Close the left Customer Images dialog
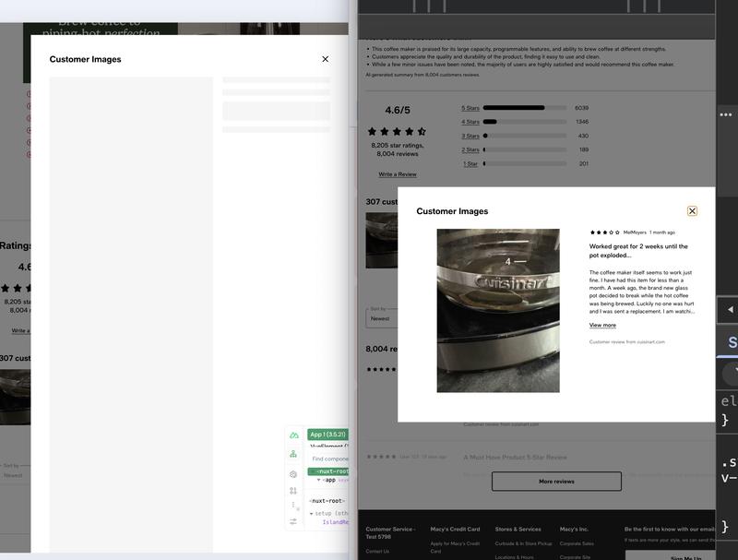Viewport: 738px width, 560px height. (325, 59)
